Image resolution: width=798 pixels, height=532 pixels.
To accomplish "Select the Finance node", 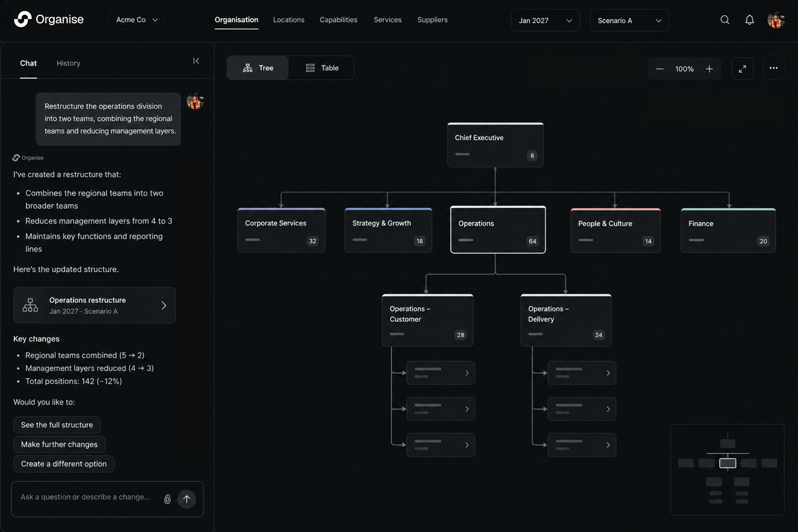I will point(728,230).
